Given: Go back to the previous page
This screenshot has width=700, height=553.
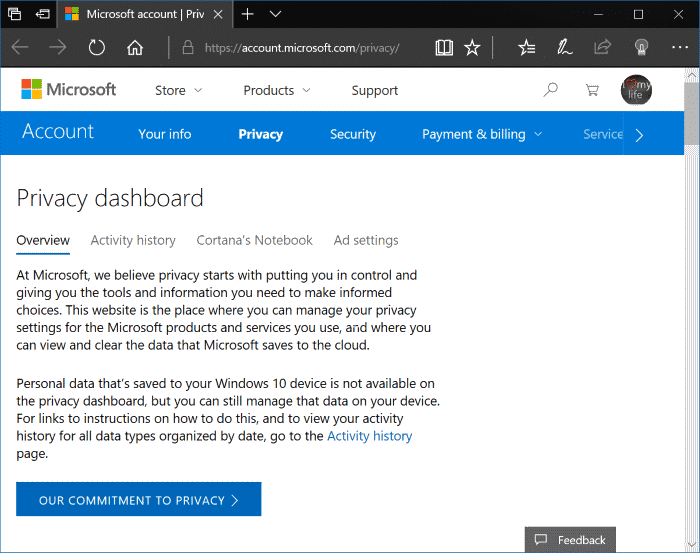Looking at the screenshot, I should [20, 47].
